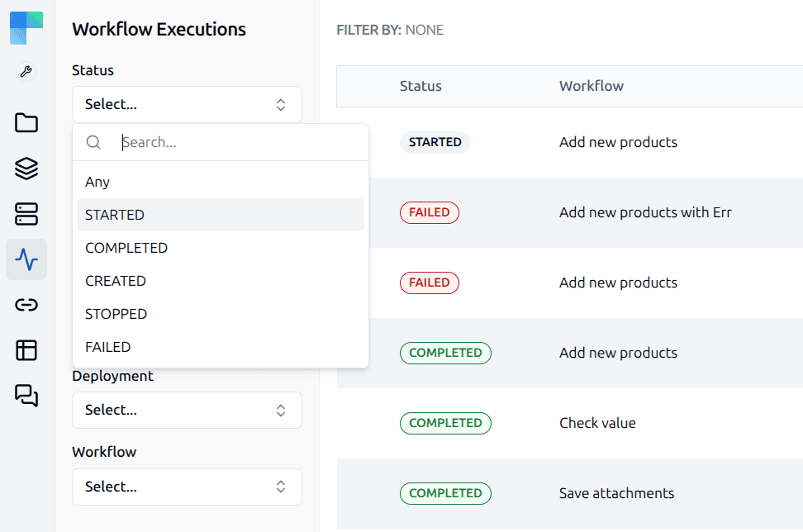Click the FILTER BY: NONE label
The image size is (803, 532).
coord(390,30)
